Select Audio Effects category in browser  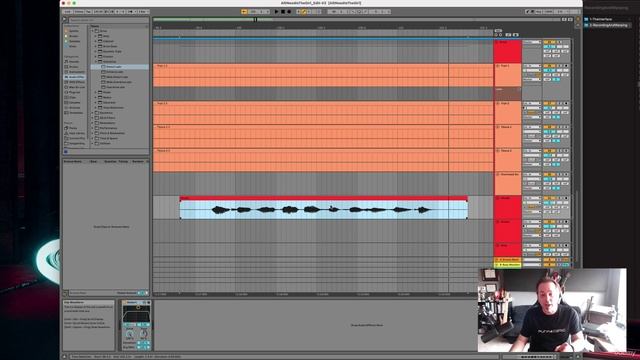[74, 77]
